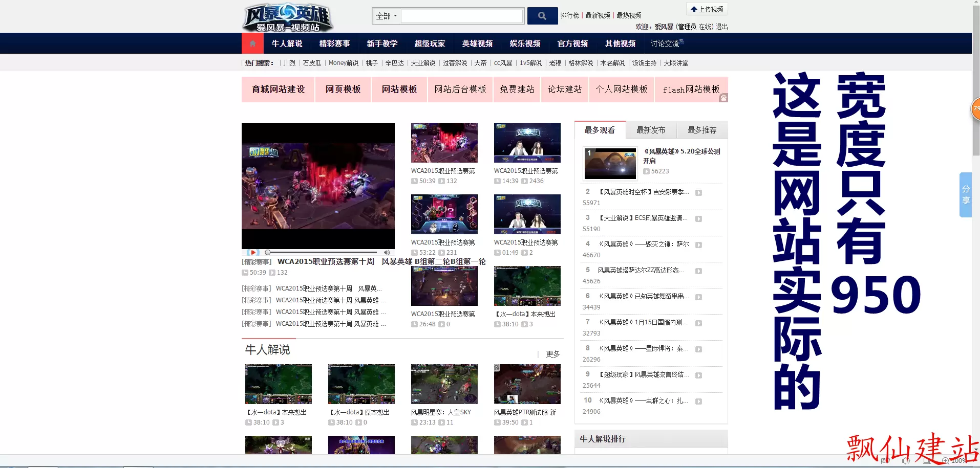Viewport: 980px width, 468px height.
Task: Open the 风暴明星赛:人皇SKY thumbnail
Action: click(x=444, y=384)
